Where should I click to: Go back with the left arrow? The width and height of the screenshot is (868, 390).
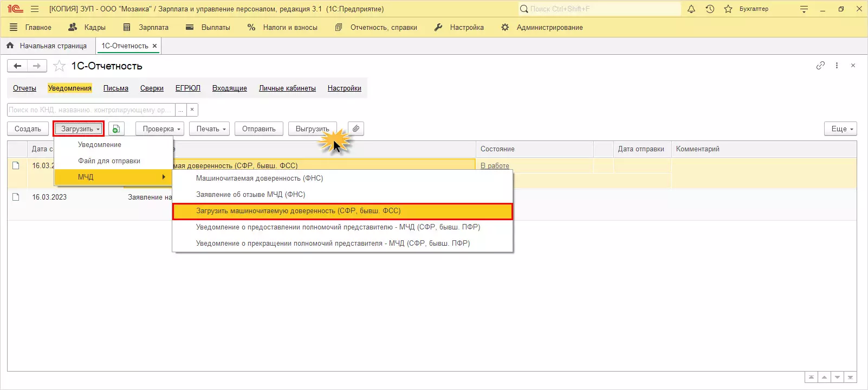[17, 66]
